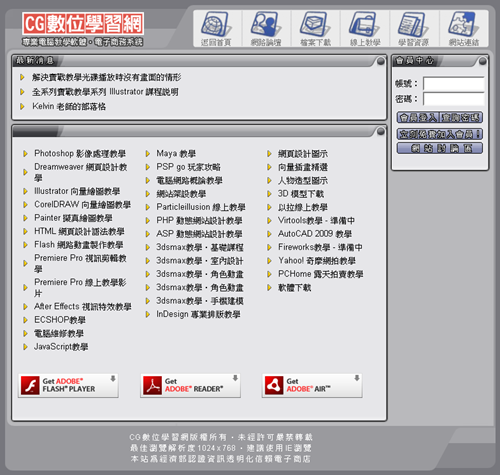Click the 立刻免費加入會員 signup button

(440, 134)
